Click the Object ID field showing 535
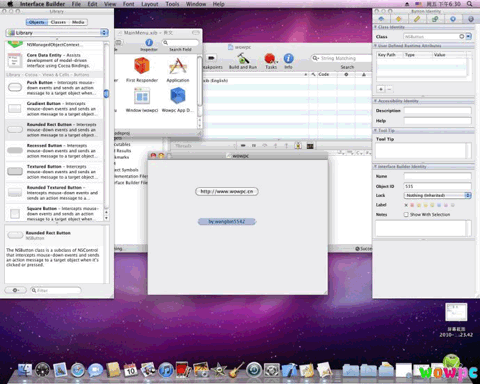 tap(438, 186)
